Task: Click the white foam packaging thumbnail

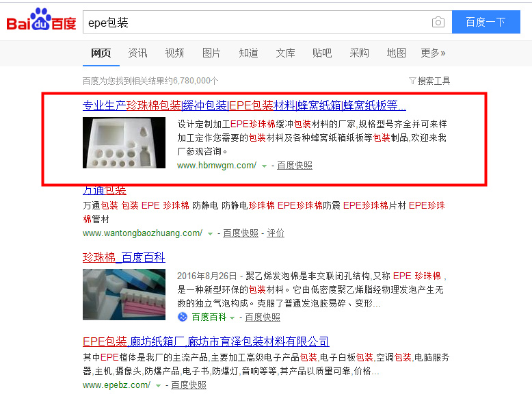Action: coord(124,142)
